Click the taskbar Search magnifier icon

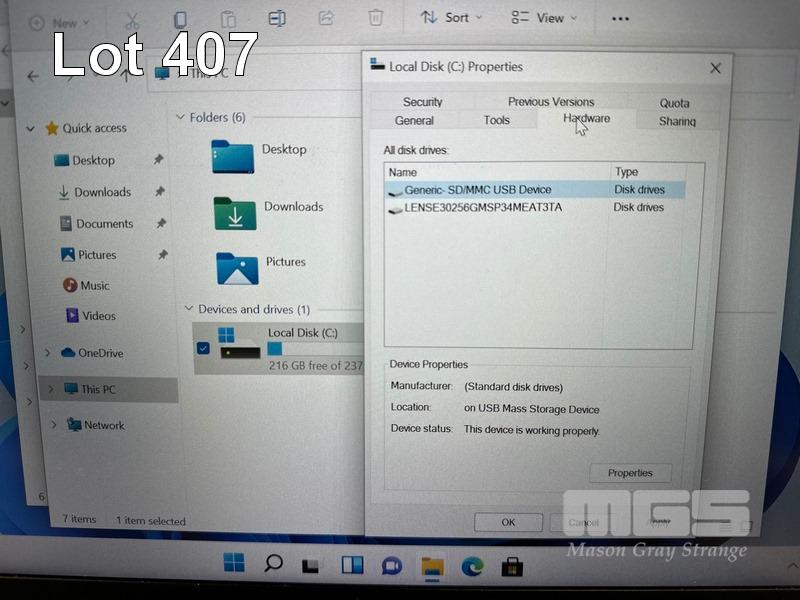coord(273,564)
